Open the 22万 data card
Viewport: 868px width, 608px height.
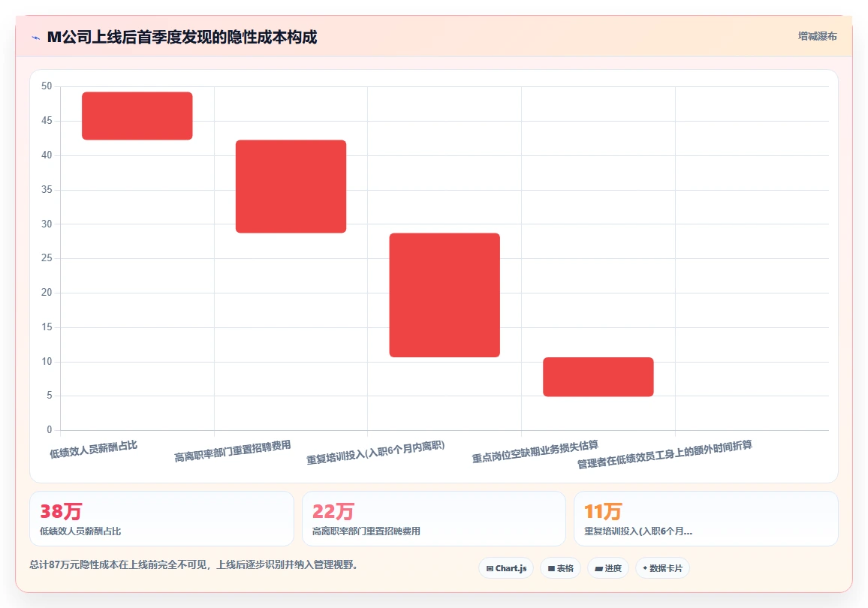click(434, 519)
